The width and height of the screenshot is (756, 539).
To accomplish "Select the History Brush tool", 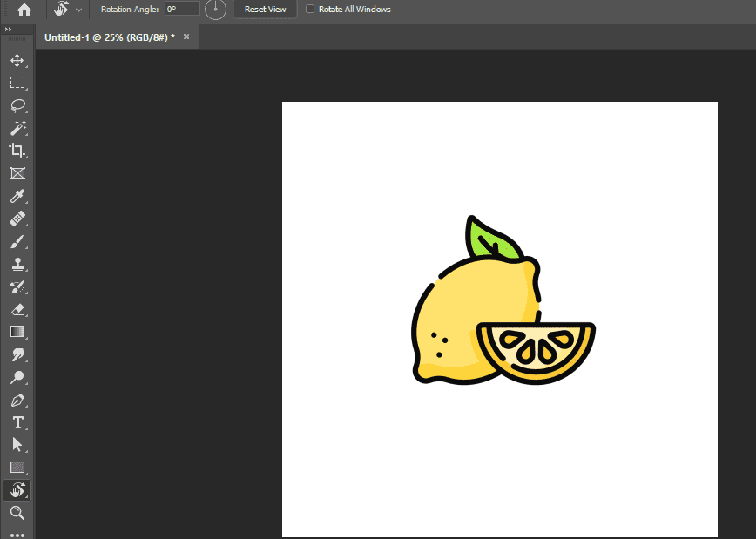I will 17,286.
